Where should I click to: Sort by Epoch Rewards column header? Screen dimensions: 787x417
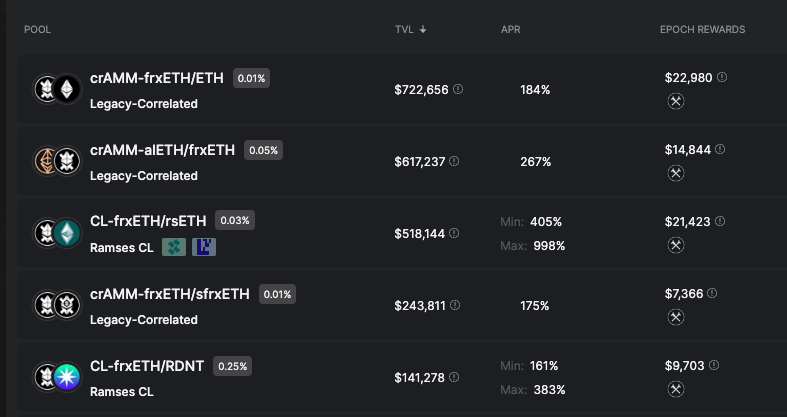702,30
